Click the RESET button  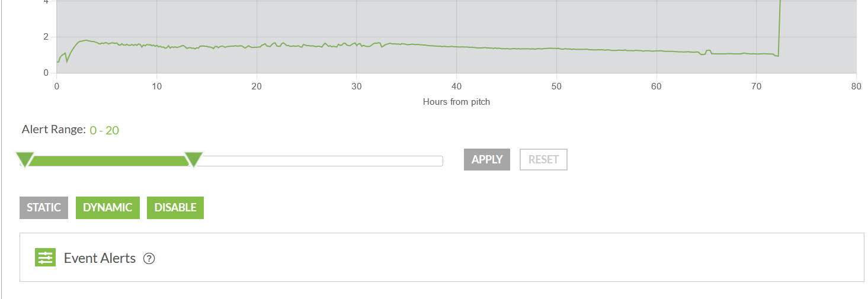click(x=543, y=159)
